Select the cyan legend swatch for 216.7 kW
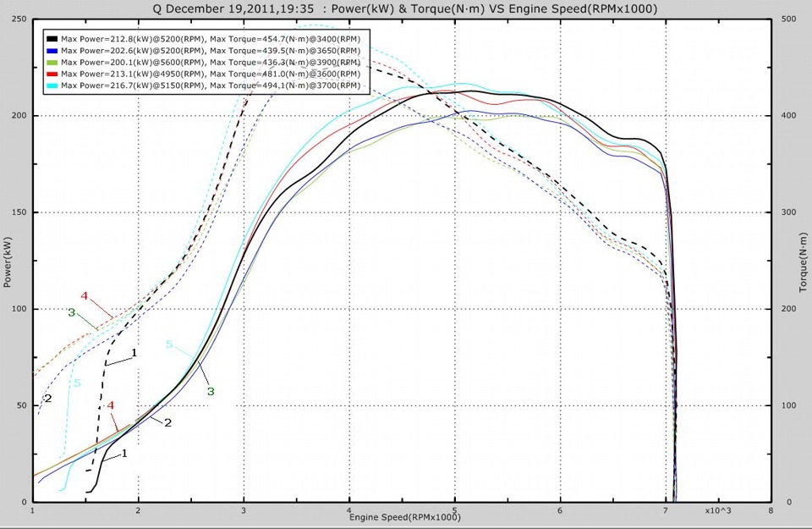This screenshot has width=812, height=529. coord(52,86)
